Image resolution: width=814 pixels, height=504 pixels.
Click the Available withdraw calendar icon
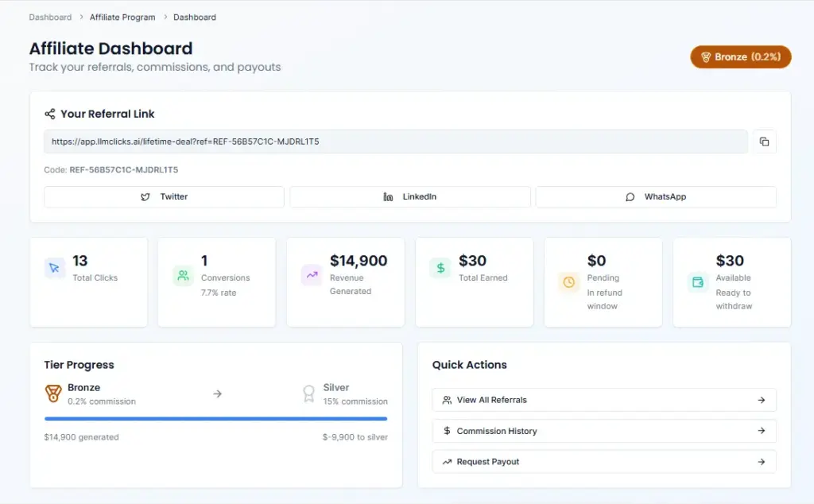pyautogui.click(x=697, y=282)
